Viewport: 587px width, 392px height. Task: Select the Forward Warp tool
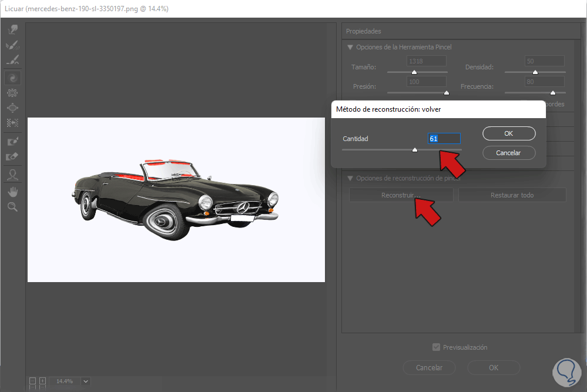(12, 30)
